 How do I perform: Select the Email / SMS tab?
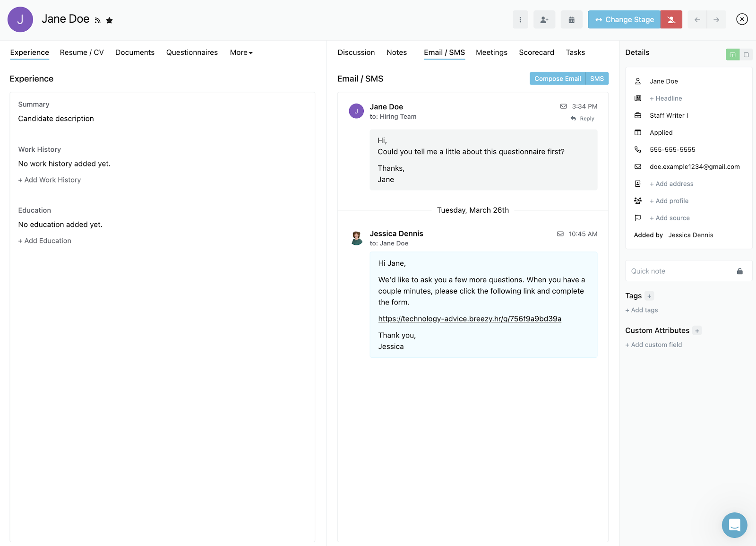click(x=444, y=52)
